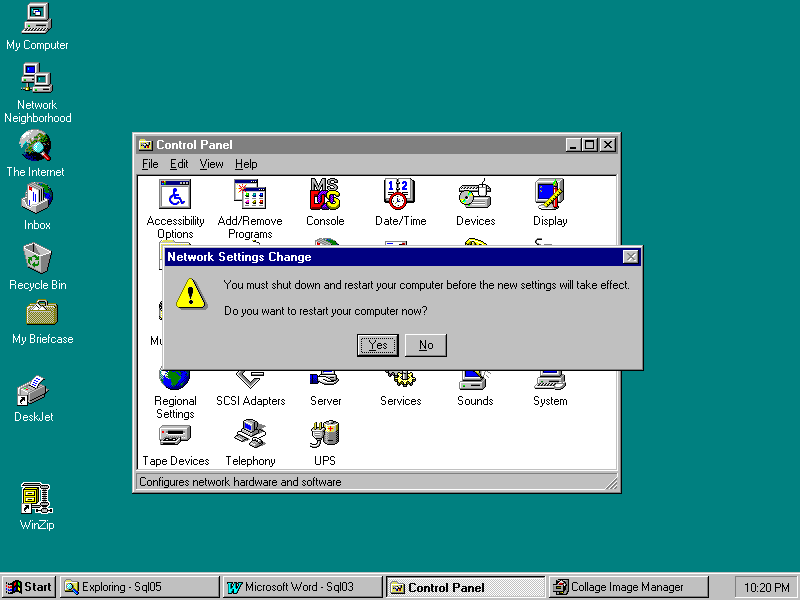Open the Devices icon
The width and height of the screenshot is (800, 600).
pos(475,195)
